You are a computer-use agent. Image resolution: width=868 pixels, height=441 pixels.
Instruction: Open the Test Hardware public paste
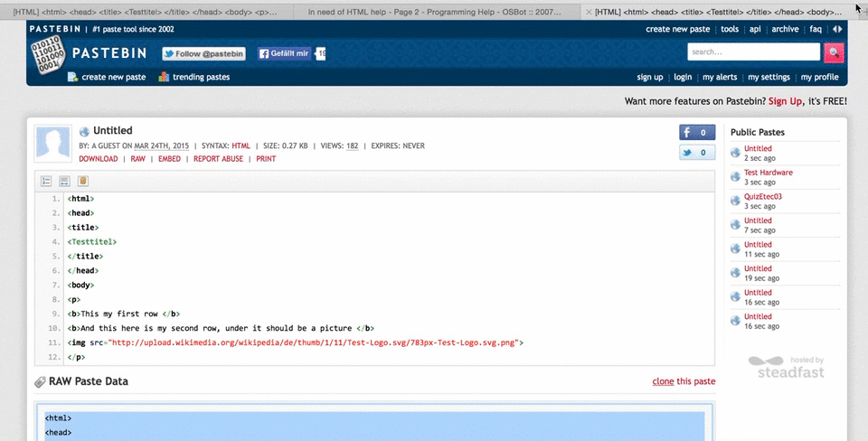click(x=768, y=173)
